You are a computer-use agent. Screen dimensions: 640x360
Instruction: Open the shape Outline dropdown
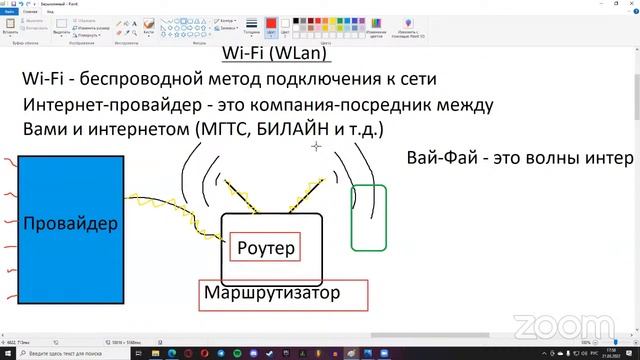coord(225,21)
